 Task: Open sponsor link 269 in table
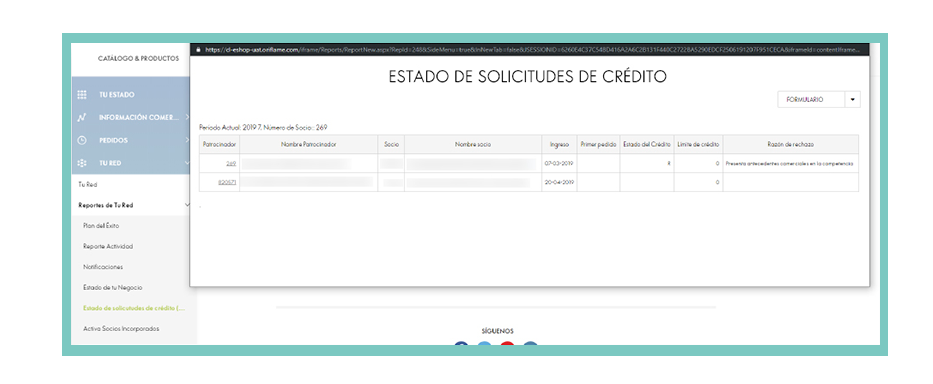(231, 163)
